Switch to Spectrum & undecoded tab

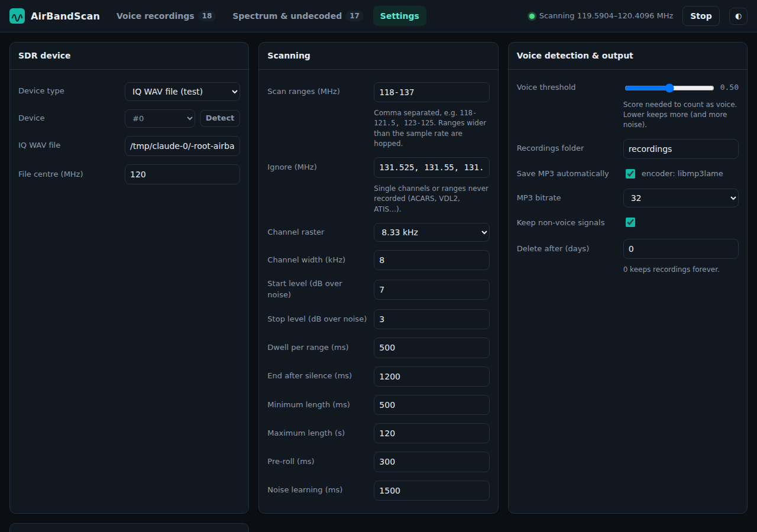point(297,16)
